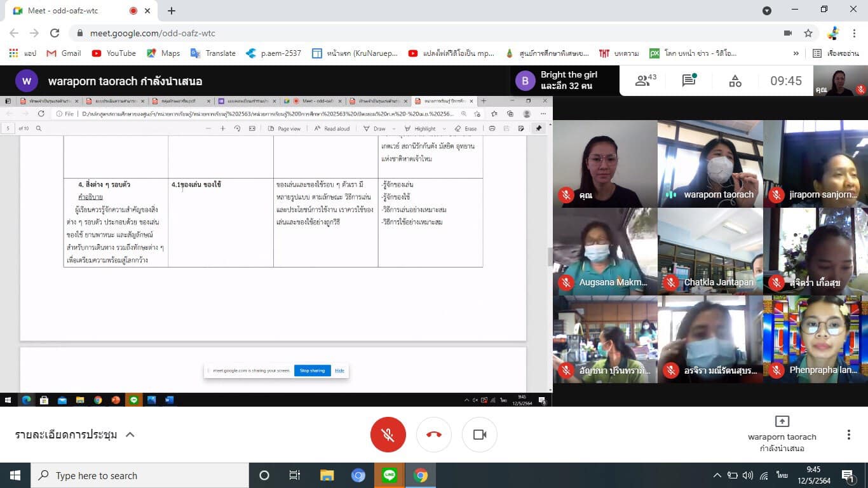Open the Apps bookmark shortcut
The width and height of the screenshot is (868, 488).
click(23, 53)
